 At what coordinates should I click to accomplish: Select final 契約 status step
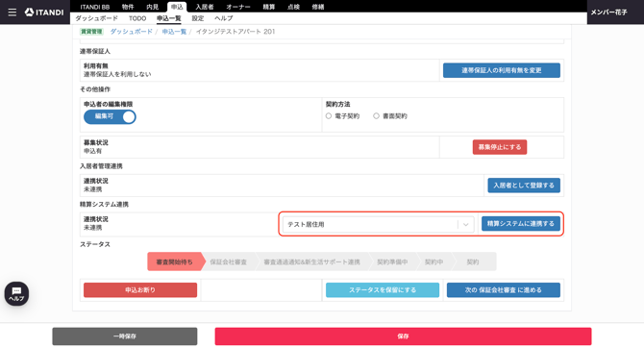(x=473, y=261)
